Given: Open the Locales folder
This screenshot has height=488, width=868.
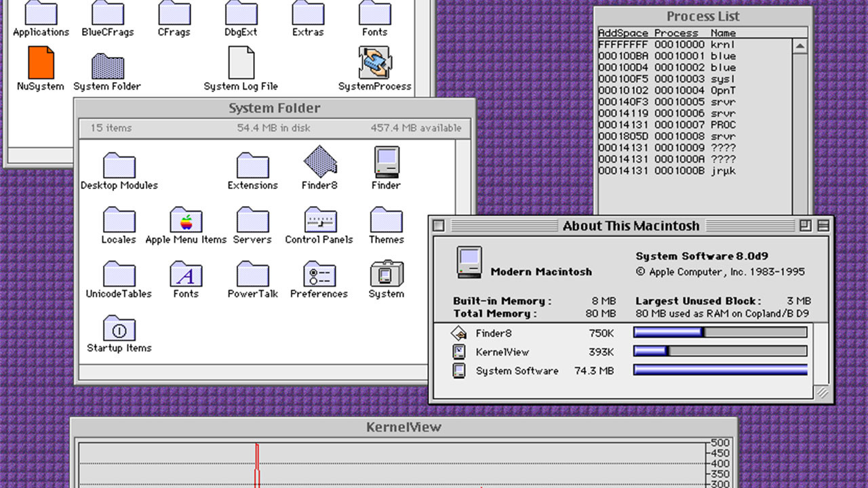Looking at the screenshot, I should click(119, 220).
